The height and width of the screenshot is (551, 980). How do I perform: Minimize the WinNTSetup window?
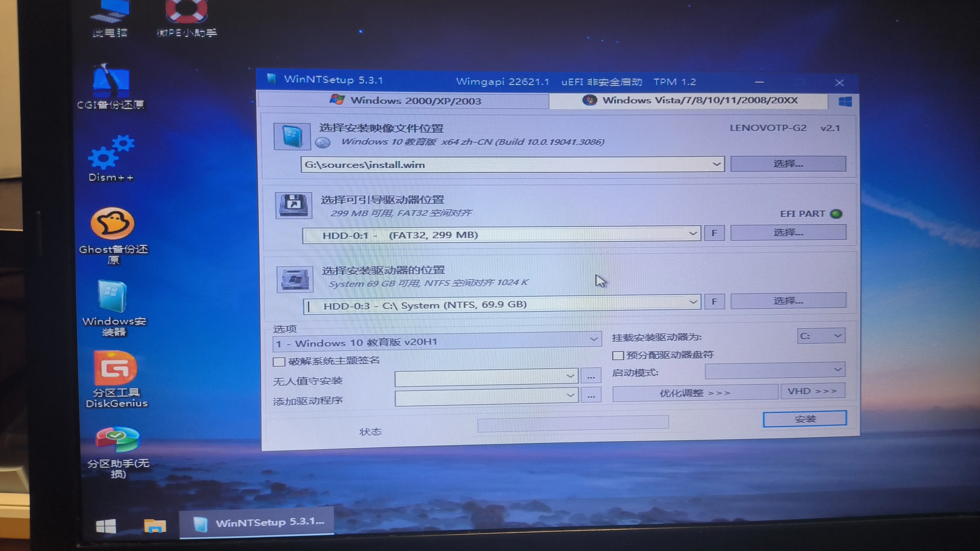pos(759,82)
